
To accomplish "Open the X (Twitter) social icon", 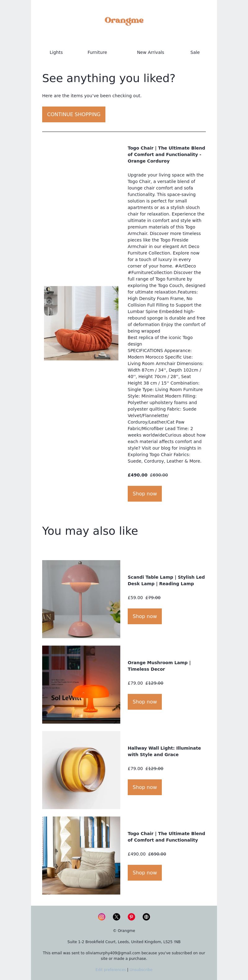I will 117,917.
